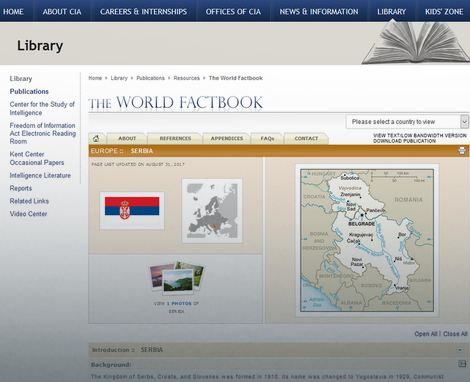470x382 pixels.
Task: Enlarge the Serbia flag thumbnail
Action: pyautogui.click(x=132, y=211)
